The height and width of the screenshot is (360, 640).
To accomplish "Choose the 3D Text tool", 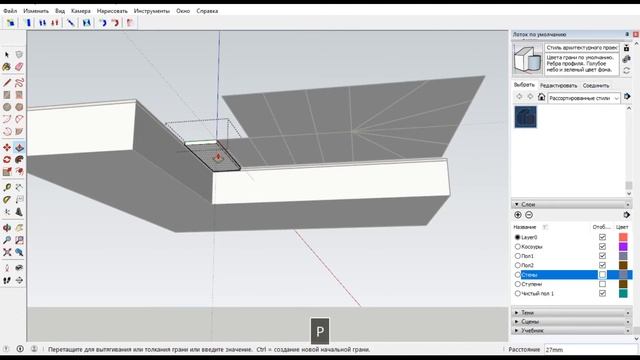I will point(19,212).
